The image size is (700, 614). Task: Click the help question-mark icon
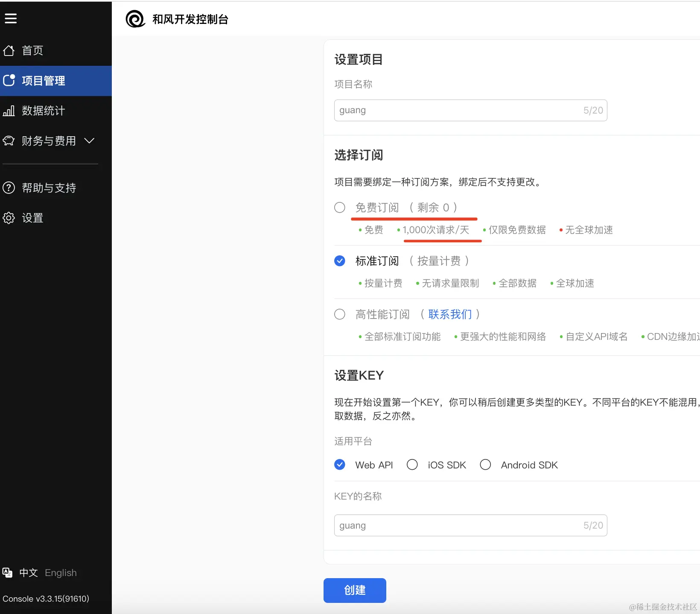(x=9, y=188)
